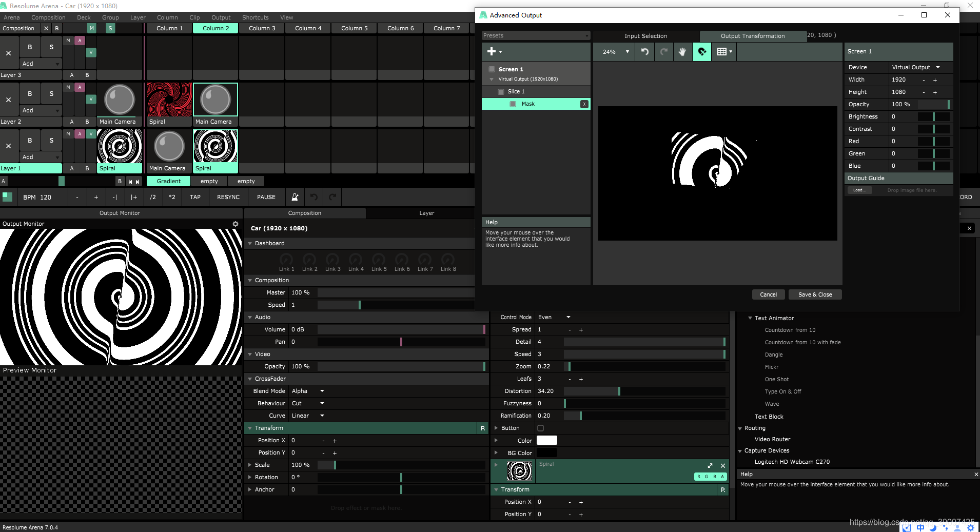
Task: Toggle the Screen 1 checkbox
Action: coord(492,69)
